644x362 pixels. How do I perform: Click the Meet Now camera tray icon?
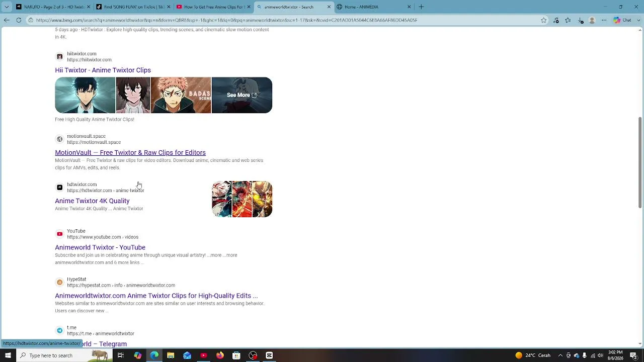pos(569,355)
